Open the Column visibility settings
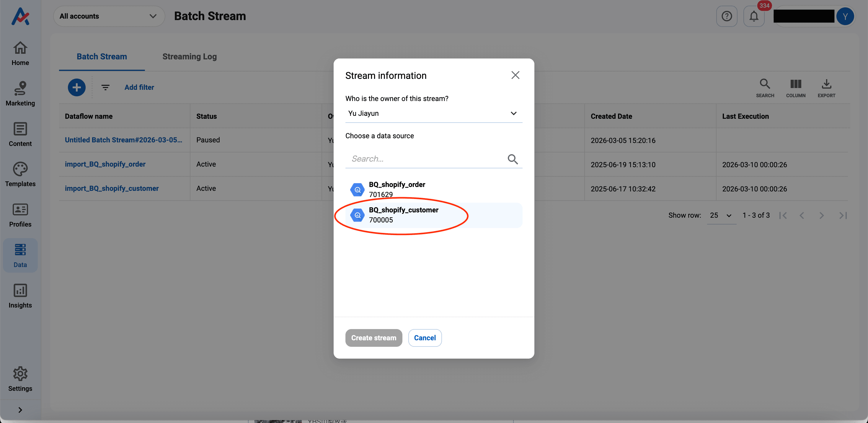 (796, 87)
